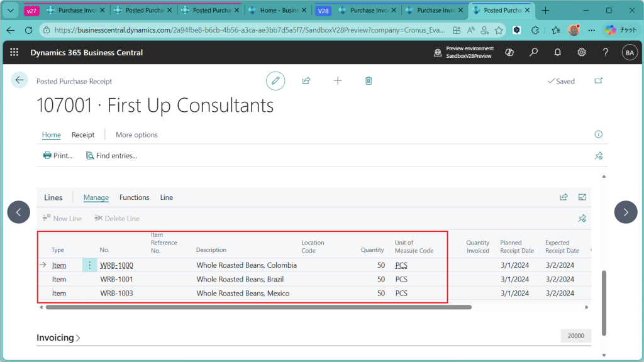Open the settings gear icon
The height and width of the screenshot is (362, 644).
coord(582,53)
